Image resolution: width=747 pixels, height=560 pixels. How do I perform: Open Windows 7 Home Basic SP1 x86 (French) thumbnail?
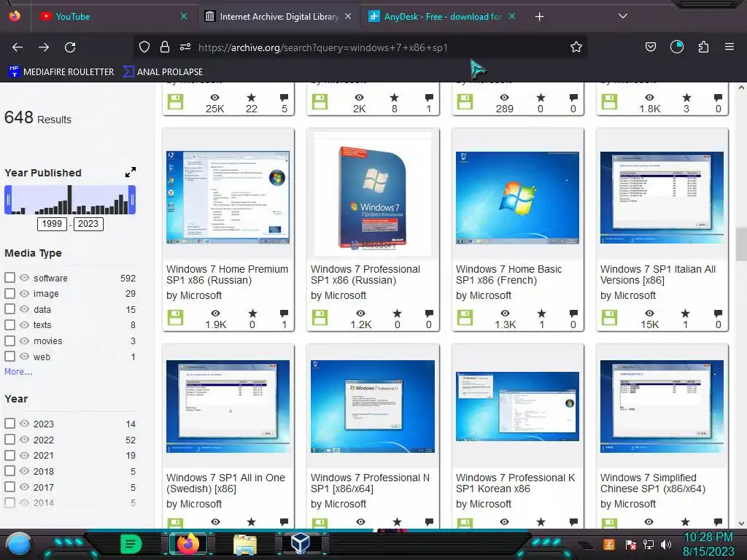517,198
